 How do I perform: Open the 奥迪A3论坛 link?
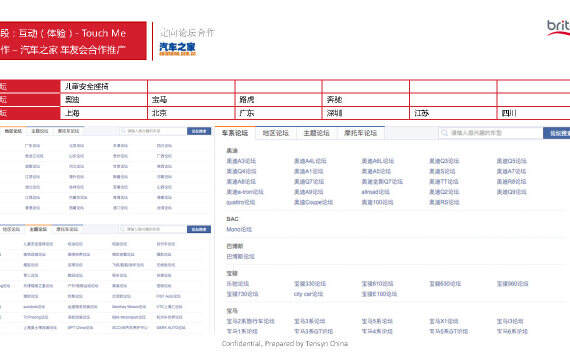(x=241, y=161)
